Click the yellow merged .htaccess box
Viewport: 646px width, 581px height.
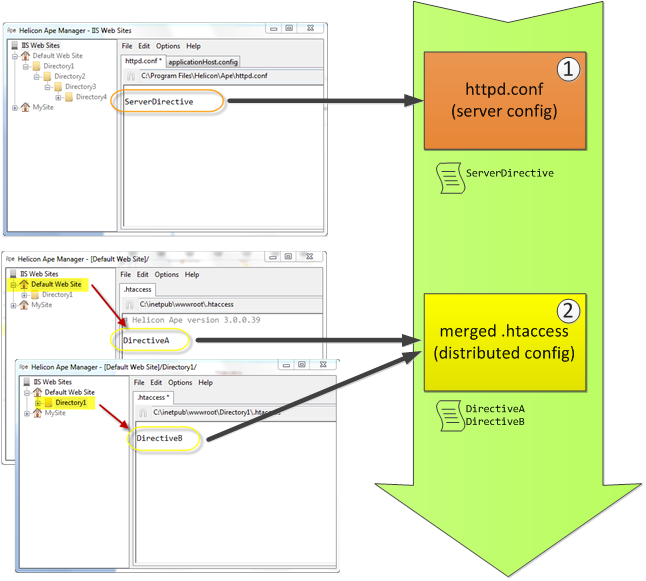(503, 340)
